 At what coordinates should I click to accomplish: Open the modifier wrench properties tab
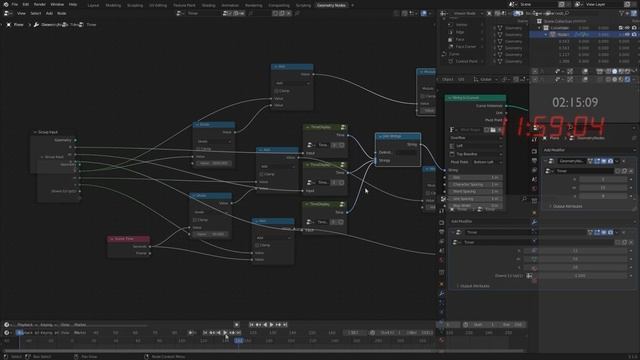(442, 293)
